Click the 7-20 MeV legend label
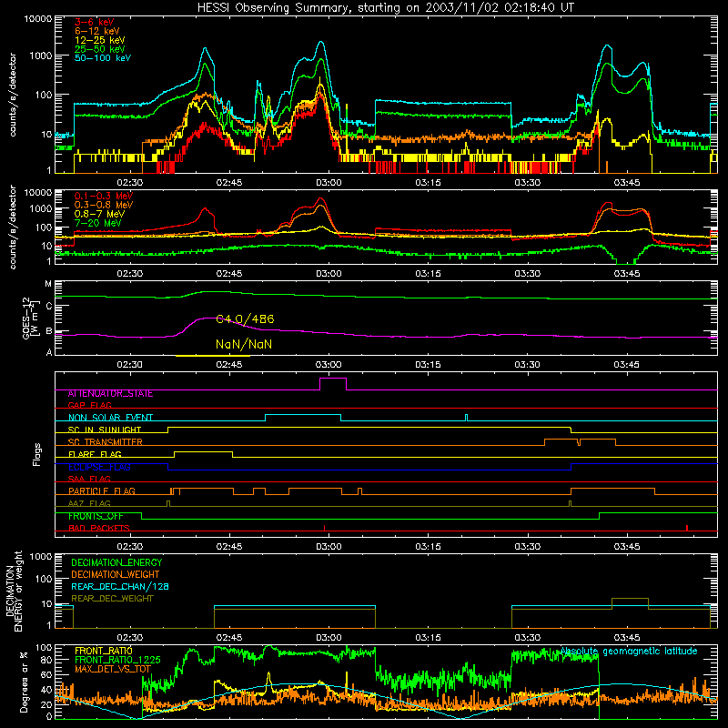This screenshot has height=728, width=728. tap(97, 222)
